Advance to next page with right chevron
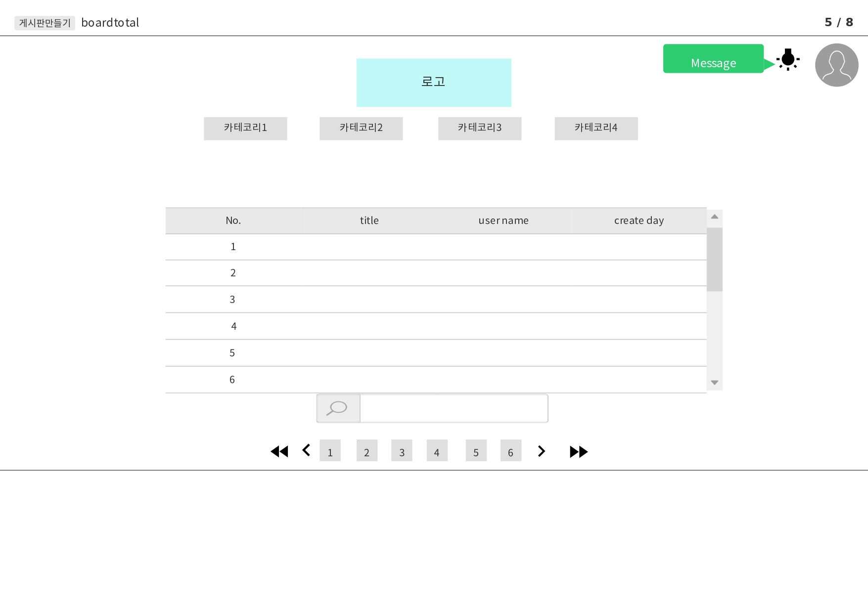 [541, 451]
